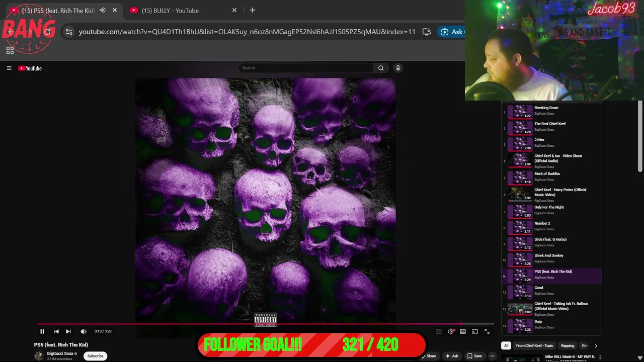Image resolution: width=644 pixels, height=362 pixels.
Task: Play Shrek And Donkey playlist item
Action: (551, 259)
